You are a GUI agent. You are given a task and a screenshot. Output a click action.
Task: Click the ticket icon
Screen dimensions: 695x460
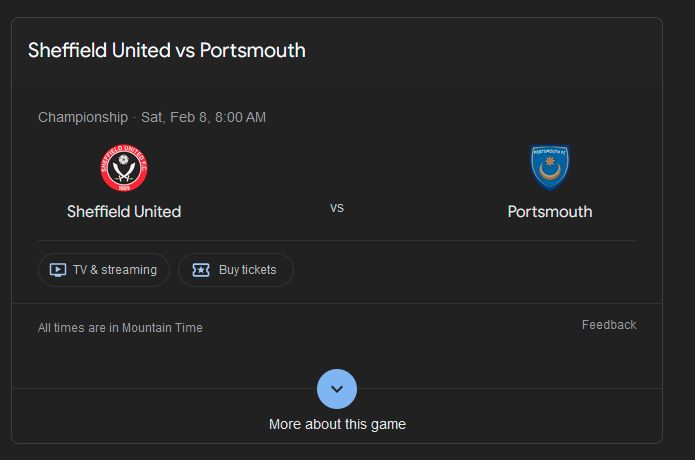(201, 270)
